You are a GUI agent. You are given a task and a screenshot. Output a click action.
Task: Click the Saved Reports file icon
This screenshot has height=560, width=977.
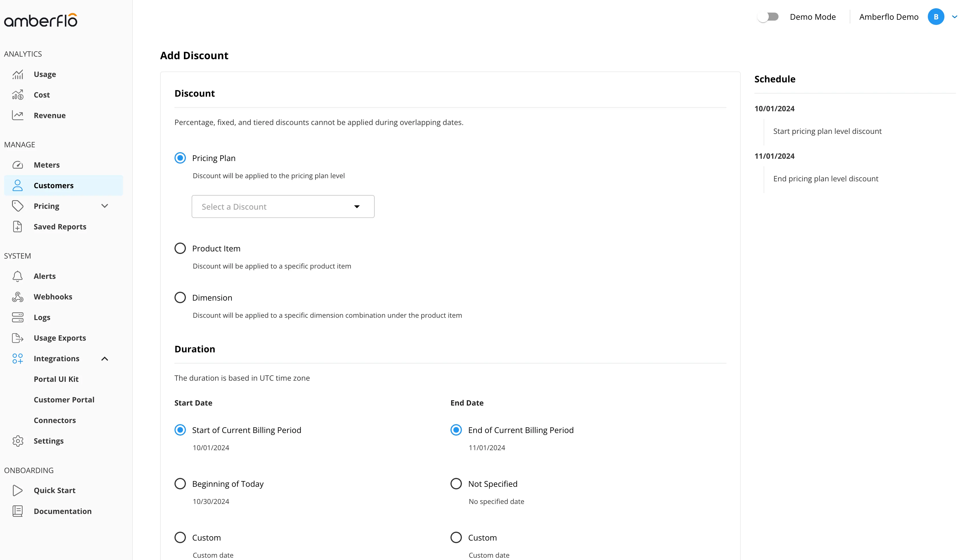[x=18, y=227]
